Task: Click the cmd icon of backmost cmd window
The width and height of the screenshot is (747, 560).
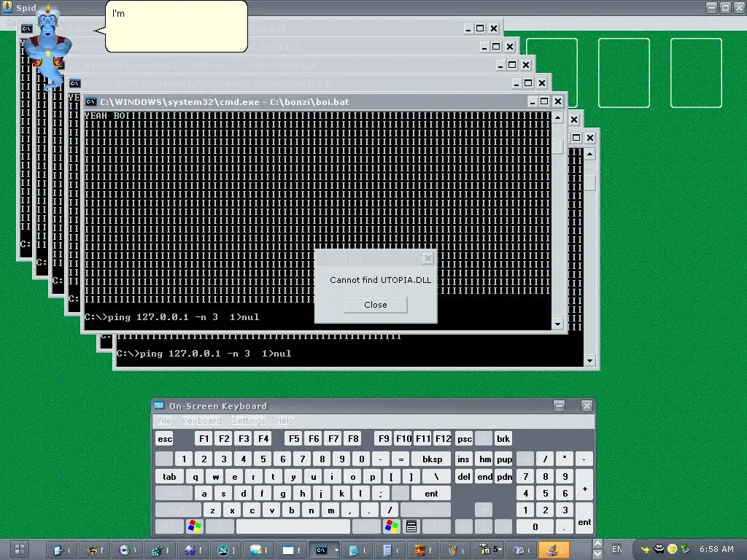Action: pos(27,28)
